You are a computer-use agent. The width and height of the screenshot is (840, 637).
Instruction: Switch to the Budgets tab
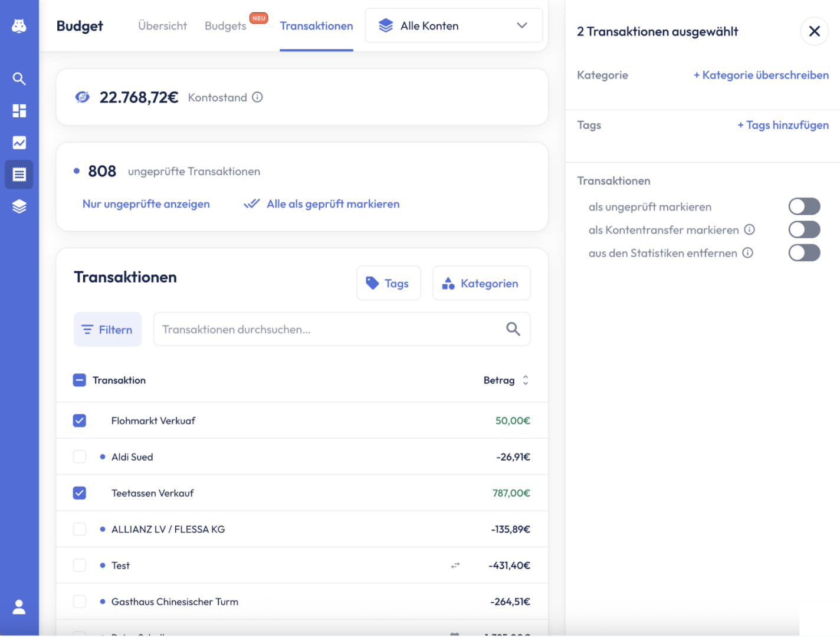[225, 26]
